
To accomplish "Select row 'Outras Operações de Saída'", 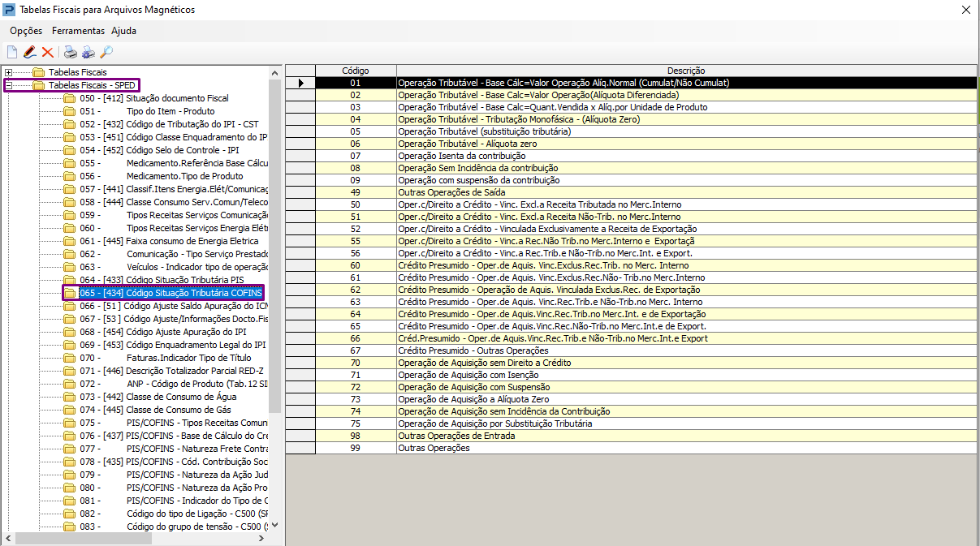I will pyautogui.click(x=686, y=192).
